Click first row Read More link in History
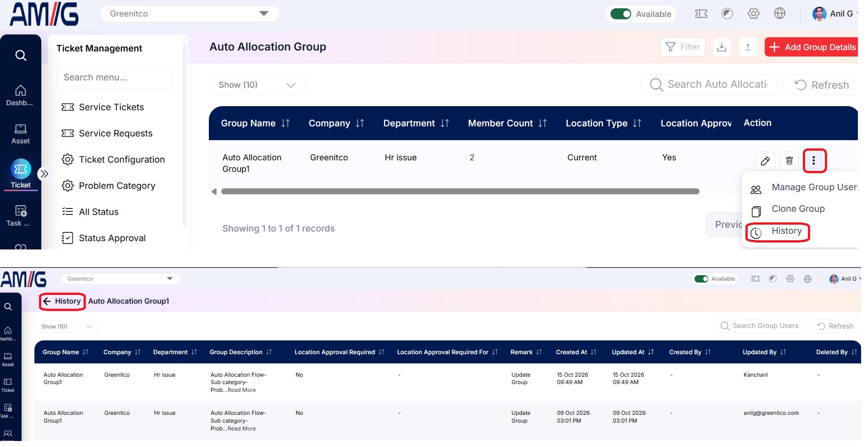 tap(242, 390)
